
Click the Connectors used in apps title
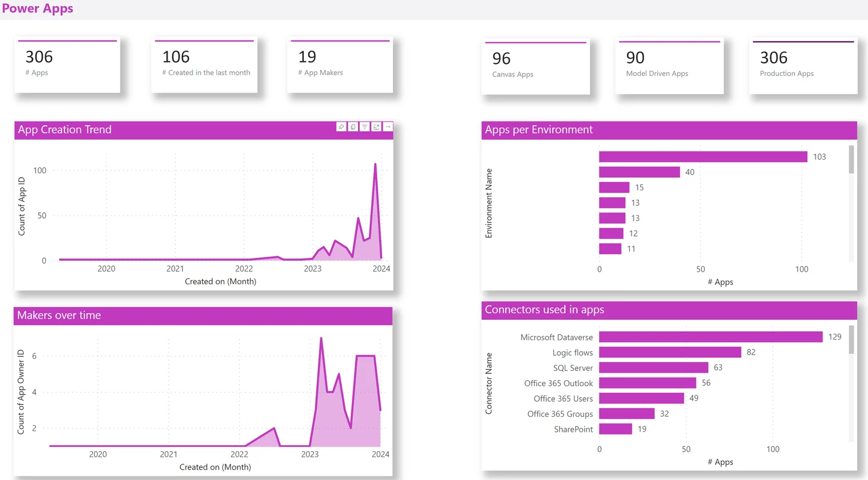(544, 310)
